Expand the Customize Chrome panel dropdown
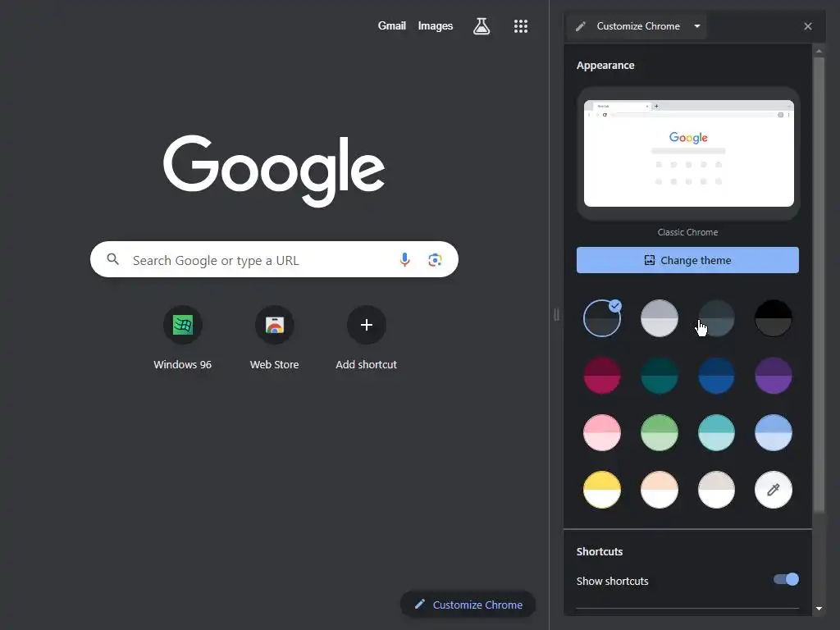The image size is (840, 630). pyautogui.click(x=697, y=26)
